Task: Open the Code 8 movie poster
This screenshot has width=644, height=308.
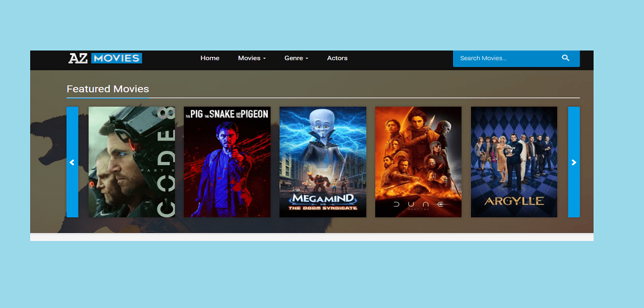Action: 132,162
